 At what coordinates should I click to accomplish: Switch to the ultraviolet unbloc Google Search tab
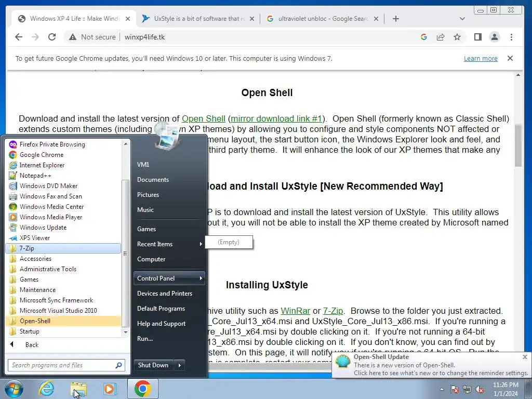322,19
